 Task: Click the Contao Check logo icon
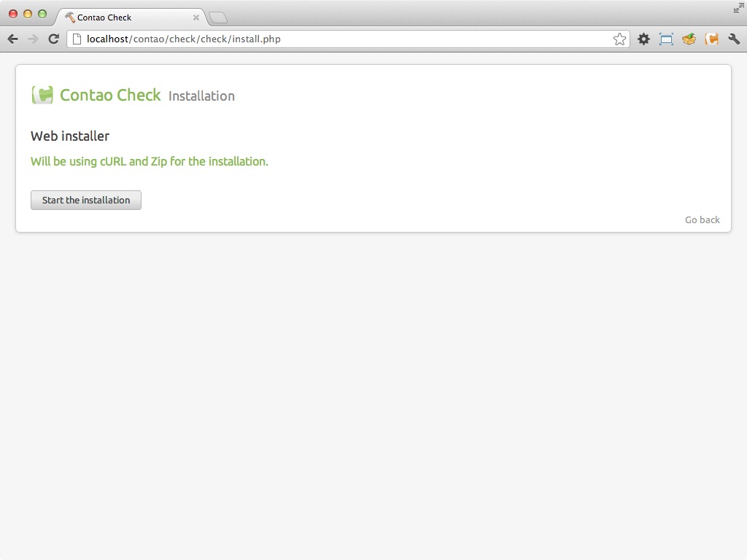point(42,95)
